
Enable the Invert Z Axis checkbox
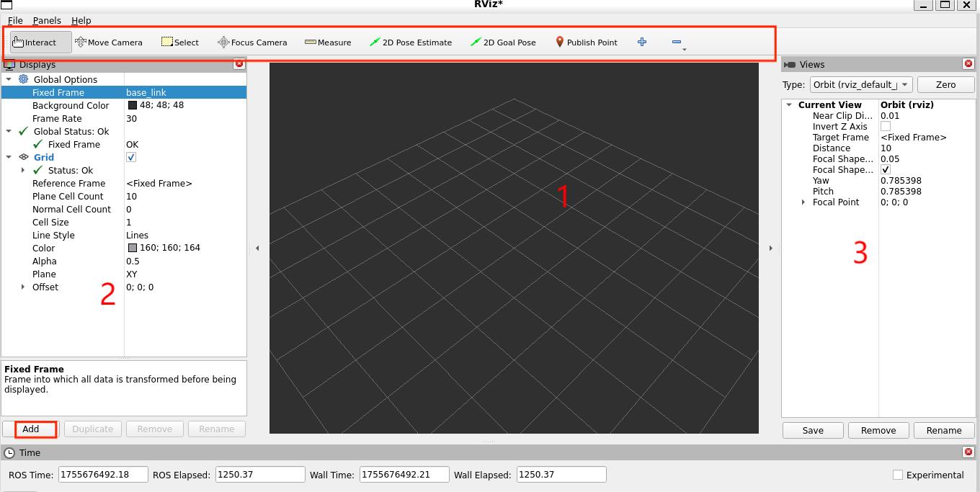[x=884, y=126]
